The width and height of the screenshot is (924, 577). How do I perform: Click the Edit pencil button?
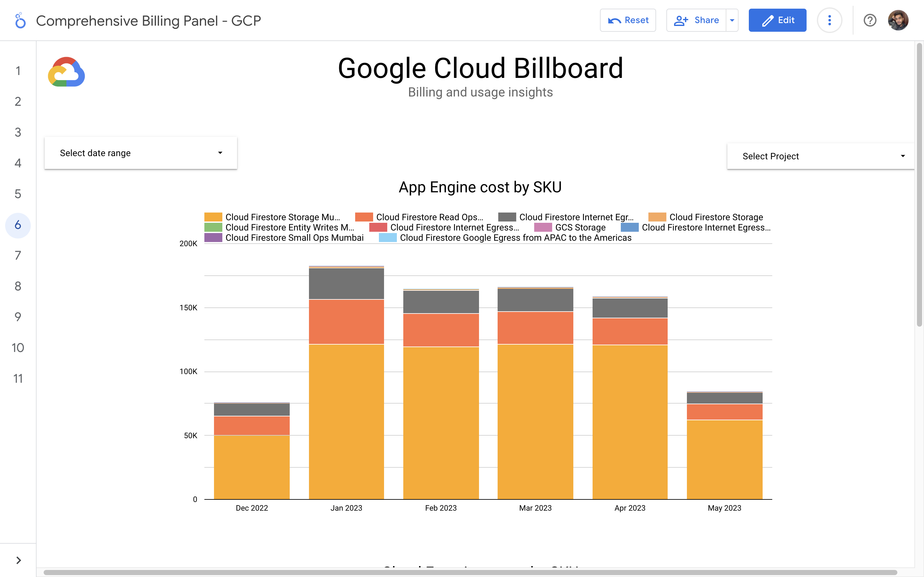pos(777,20)
